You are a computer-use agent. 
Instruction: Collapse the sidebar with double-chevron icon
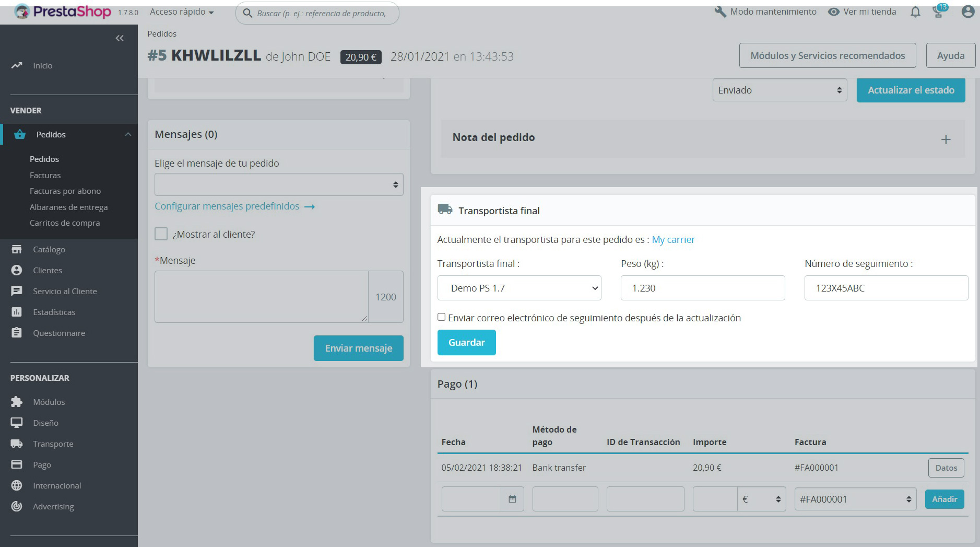[120, 38]
